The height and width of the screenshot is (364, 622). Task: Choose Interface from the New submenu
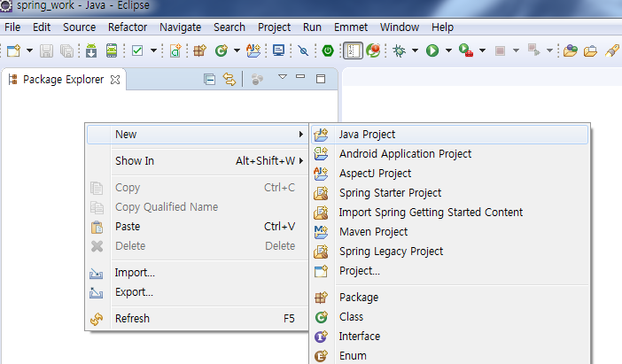450,337
